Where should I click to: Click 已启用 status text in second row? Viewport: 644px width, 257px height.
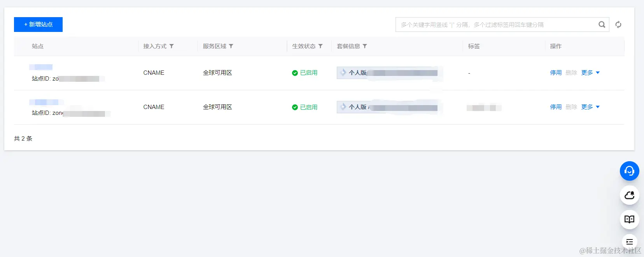point(309,107)
